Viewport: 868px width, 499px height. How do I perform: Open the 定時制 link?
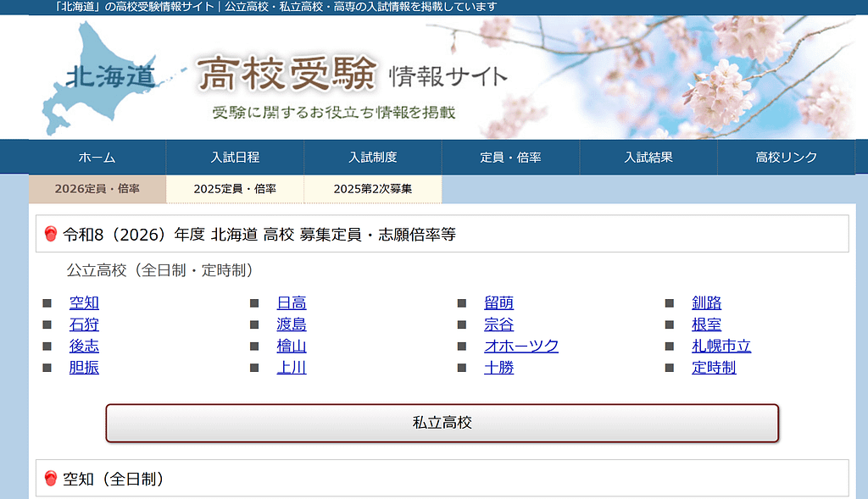713,368
